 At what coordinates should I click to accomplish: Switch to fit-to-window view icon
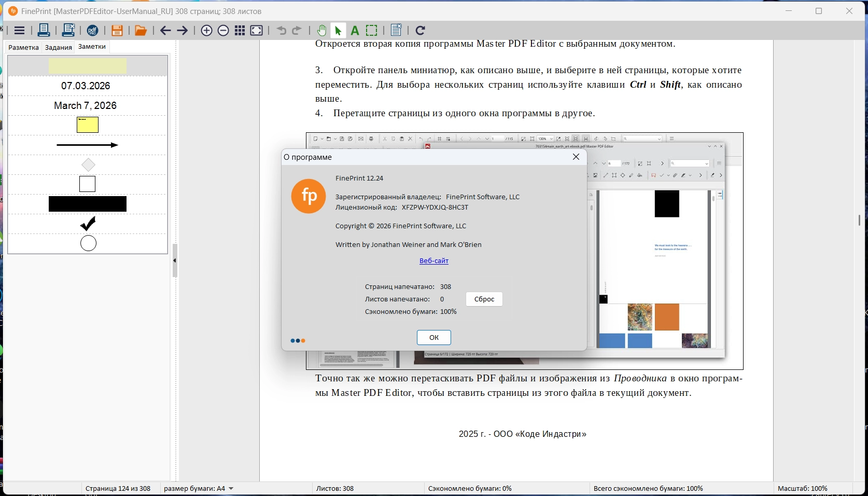(257, 31)
